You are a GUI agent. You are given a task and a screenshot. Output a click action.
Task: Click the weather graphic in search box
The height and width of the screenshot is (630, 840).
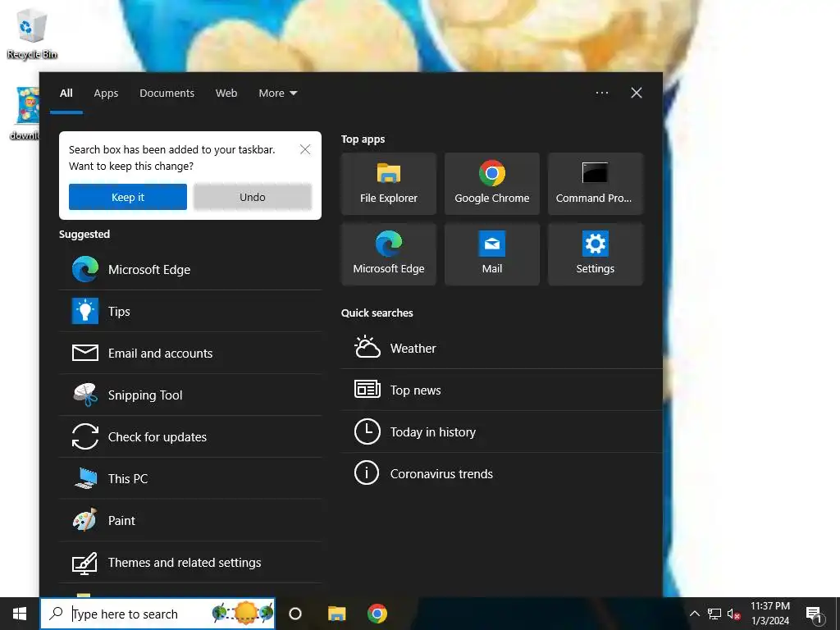coord(243,614)
